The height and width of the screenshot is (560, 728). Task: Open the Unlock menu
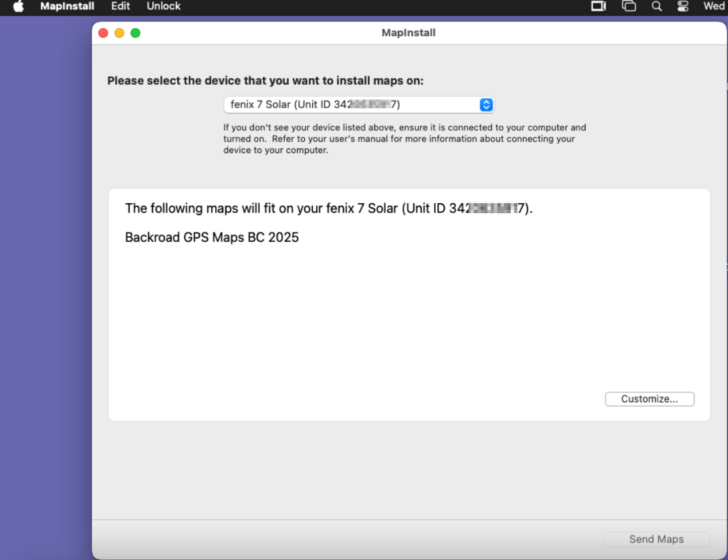point(163,7)
